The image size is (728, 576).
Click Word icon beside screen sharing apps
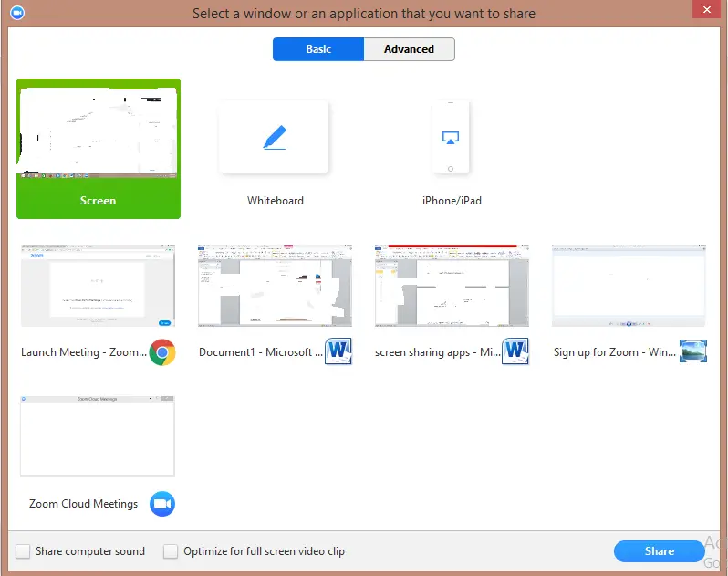coord(515,351)
